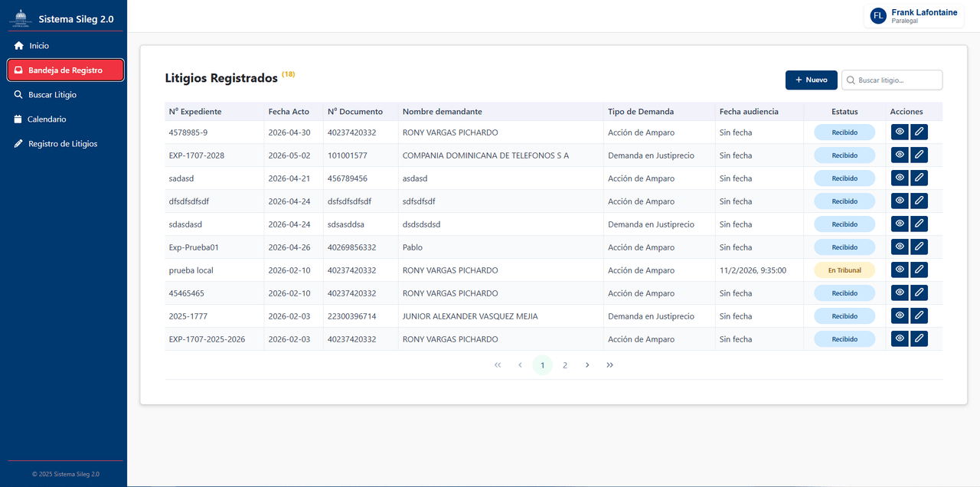This screenshot has height=487, width=980.
Task: Click the magnifier icon in search box
Action: coord(851,80)
